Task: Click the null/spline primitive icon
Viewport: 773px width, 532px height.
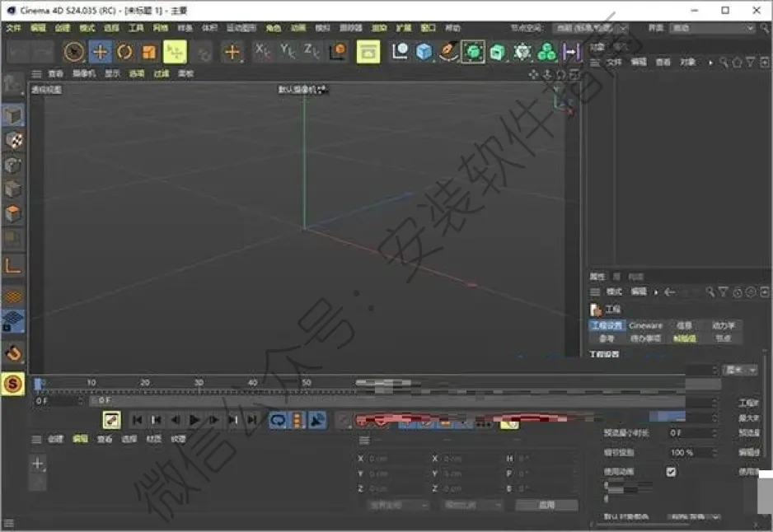Action: pyautogui.click(x=400, y=51)
